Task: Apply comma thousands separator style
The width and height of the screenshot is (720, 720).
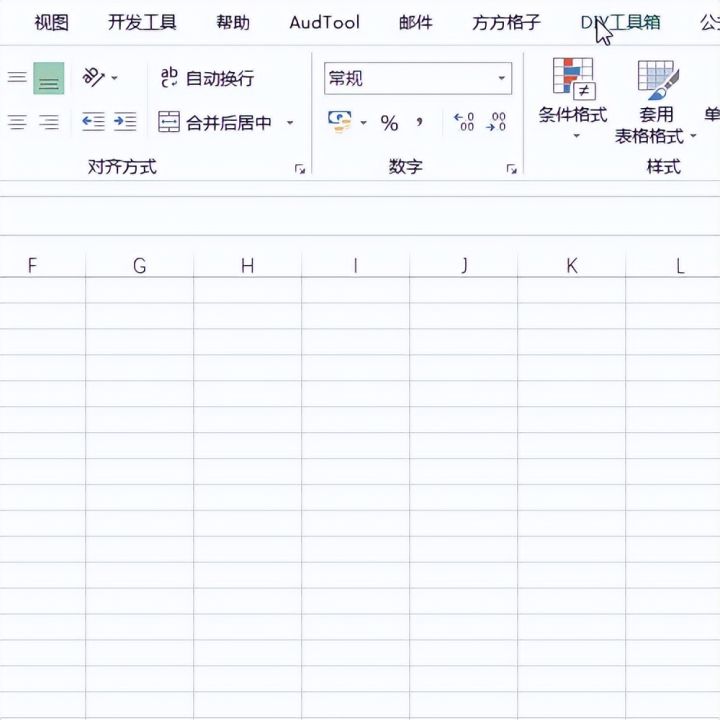Action: 420,122
